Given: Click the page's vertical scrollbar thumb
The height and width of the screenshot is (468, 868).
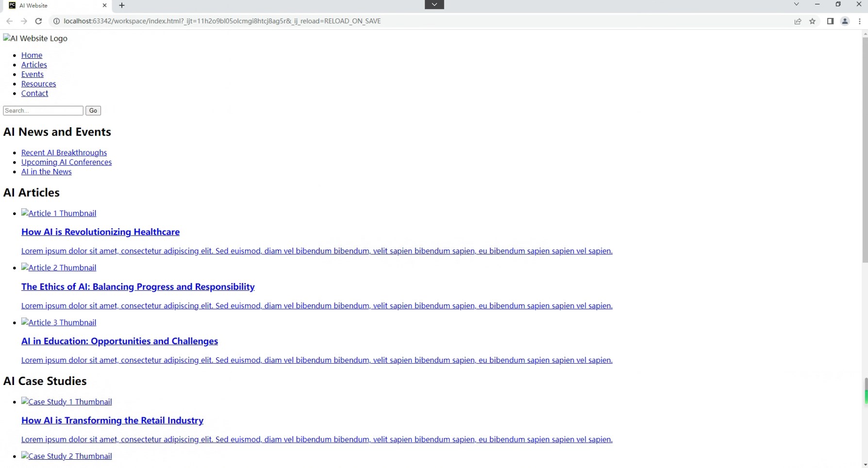Looking at the screenshot, I should coord(865,150).
